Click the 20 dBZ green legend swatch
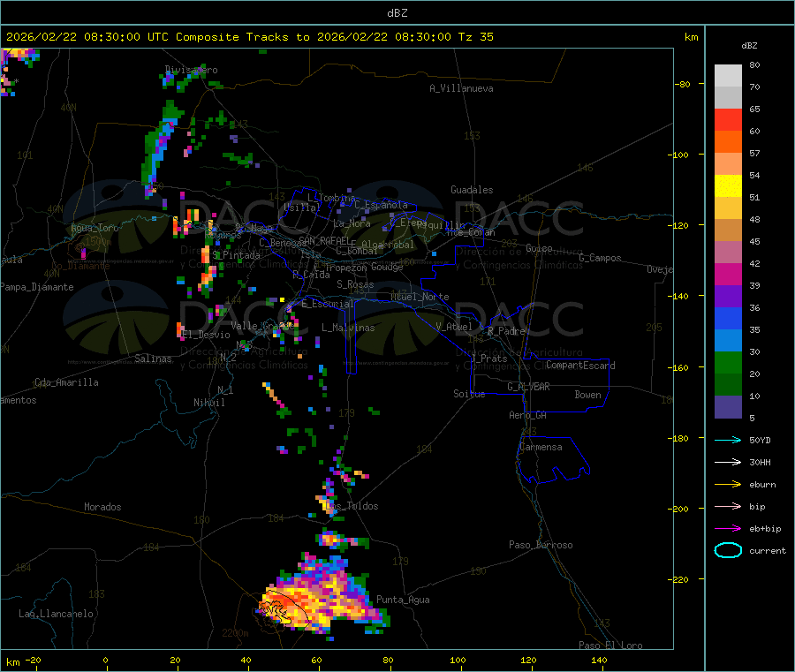Image resolution: width=795 pixels, height=672 pixels. click(x=728, y=362)
